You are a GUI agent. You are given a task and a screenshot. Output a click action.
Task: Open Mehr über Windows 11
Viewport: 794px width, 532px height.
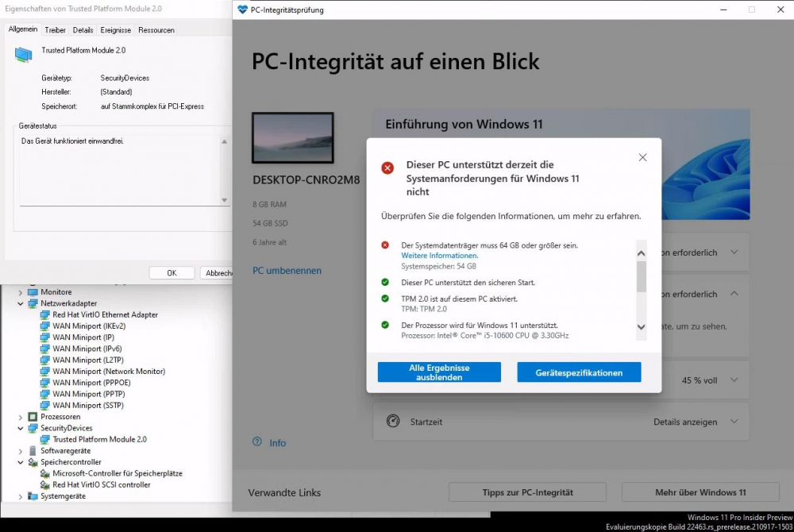[700, 492]
